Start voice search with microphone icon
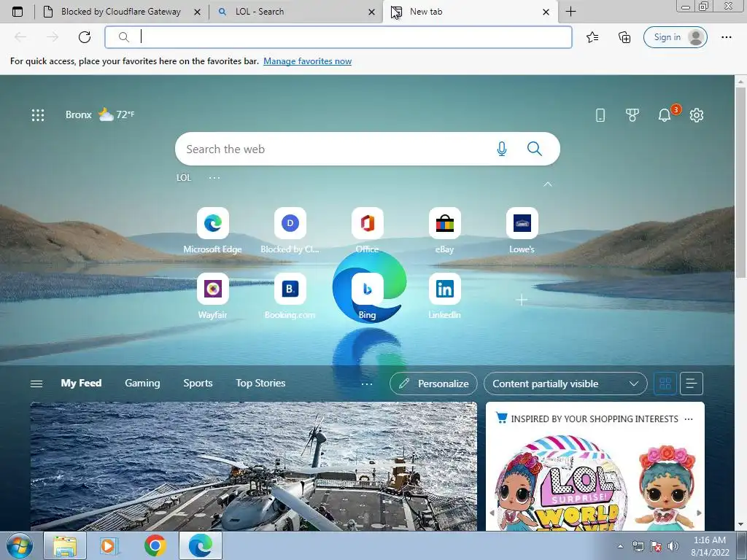Image resolution: width=747 pixels, height=560 pixels. pos(502,149)
